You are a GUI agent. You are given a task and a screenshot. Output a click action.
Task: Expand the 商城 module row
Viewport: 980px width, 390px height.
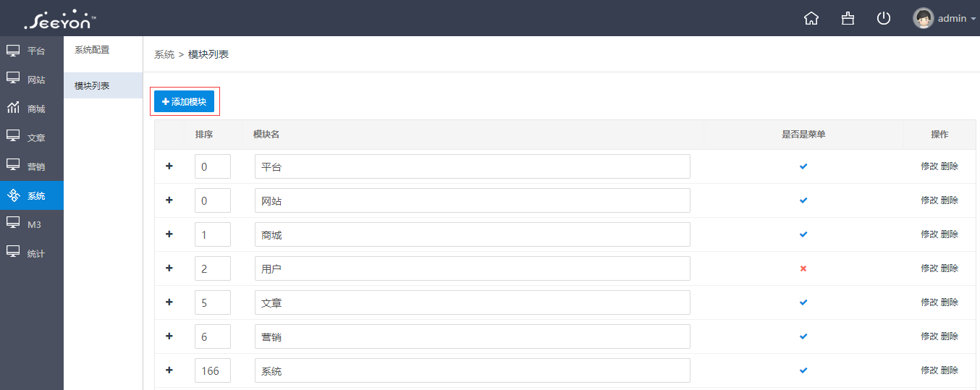(x=169, y=234)
